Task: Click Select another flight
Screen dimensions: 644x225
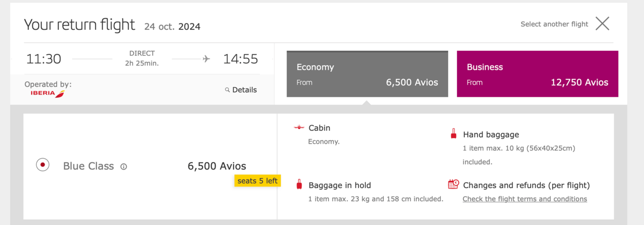Action: pyautogui.click(x=554, y=24)
